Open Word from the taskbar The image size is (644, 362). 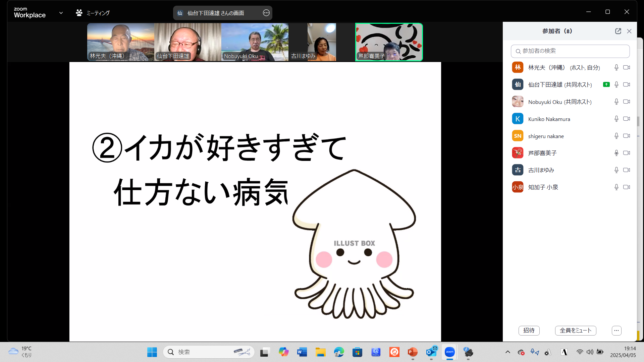[302, 352]
